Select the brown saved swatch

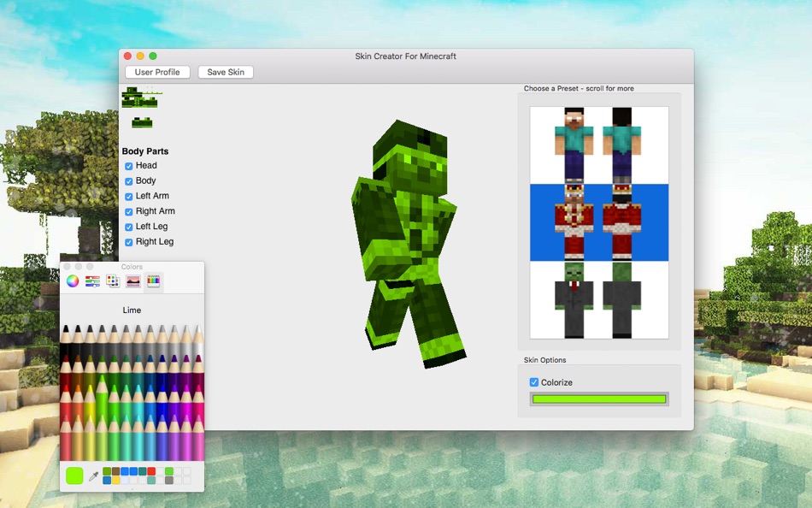click(x=116, y=471)
